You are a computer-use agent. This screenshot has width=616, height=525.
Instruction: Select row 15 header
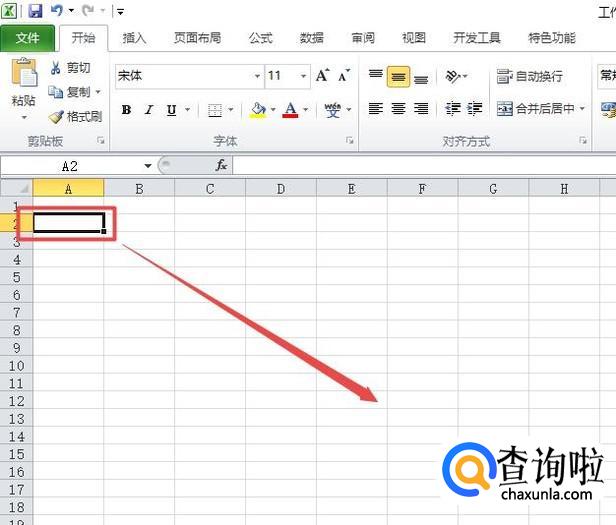[x=16, y=454]
